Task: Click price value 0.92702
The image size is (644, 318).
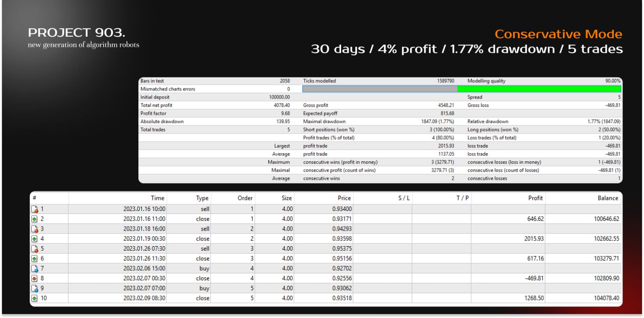Action: [342, 269]
